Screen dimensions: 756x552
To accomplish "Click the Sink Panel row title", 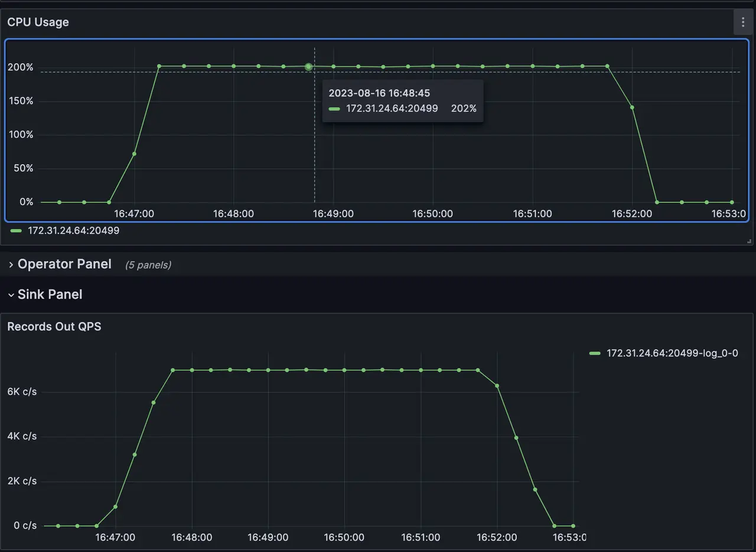I will tap(50, 295).
